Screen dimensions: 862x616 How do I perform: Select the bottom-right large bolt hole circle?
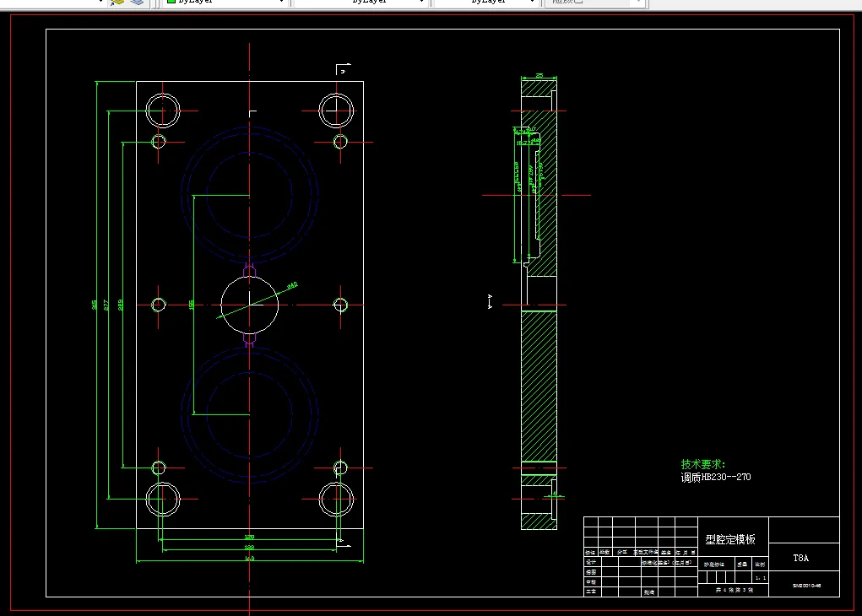point(337,499)
